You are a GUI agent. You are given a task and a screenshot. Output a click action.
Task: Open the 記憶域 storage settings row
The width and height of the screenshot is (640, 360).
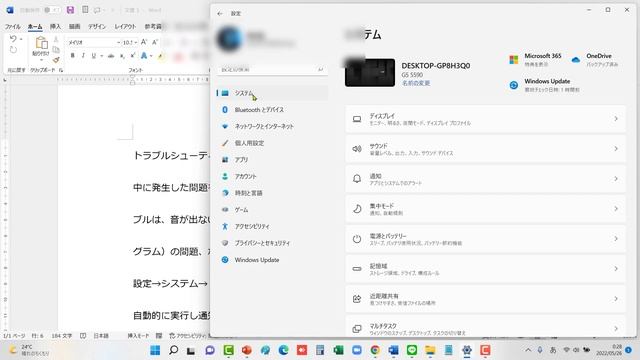(x=485, y=269)
